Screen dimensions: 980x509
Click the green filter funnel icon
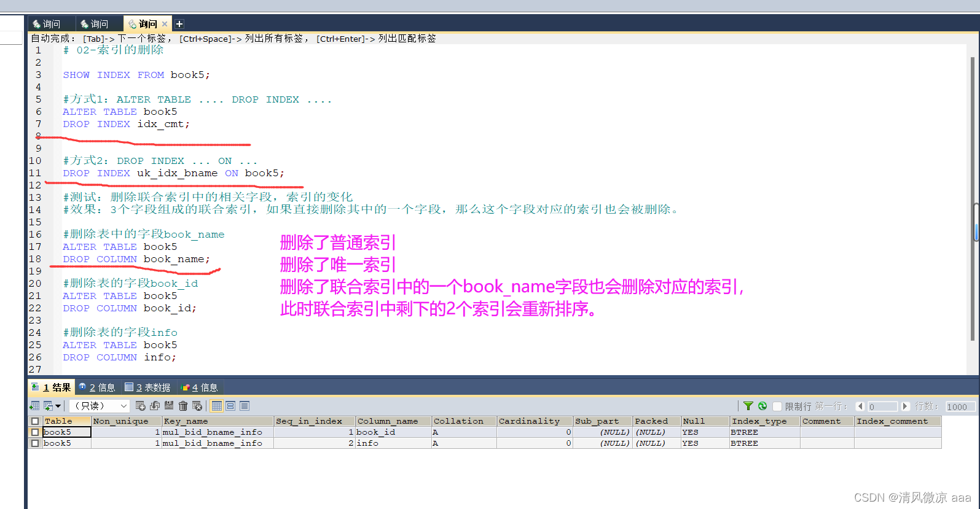click(748, 406)
